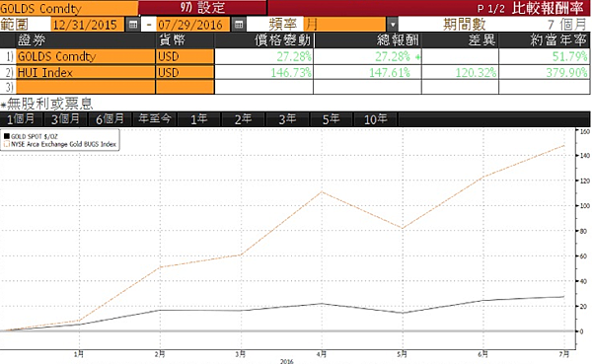The image size is (592, 364).
Task: Select the 月 frequency combo box
Action: [x=345, y=25]
